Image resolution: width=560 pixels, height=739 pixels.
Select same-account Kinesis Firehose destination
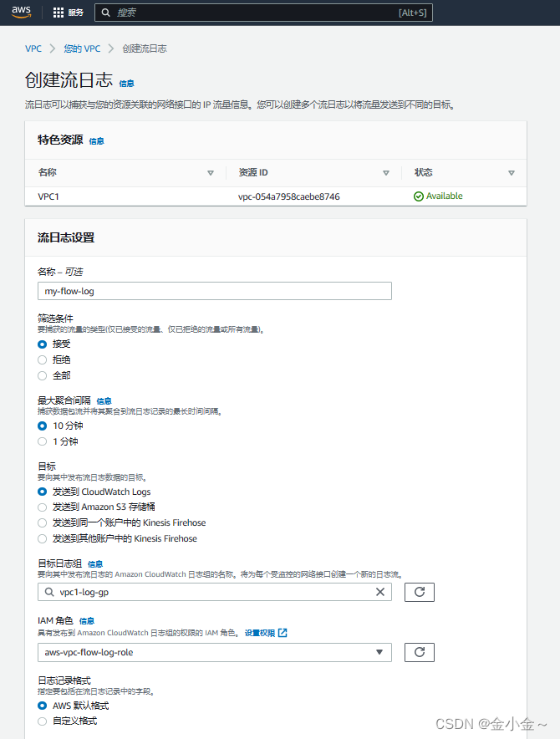[43, 522]
